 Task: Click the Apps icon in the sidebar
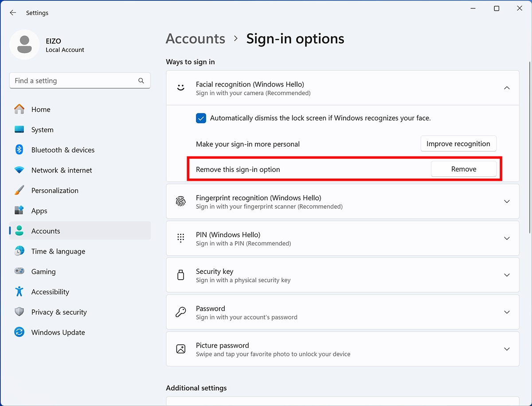pyautogui.click(x=19, y=211)
